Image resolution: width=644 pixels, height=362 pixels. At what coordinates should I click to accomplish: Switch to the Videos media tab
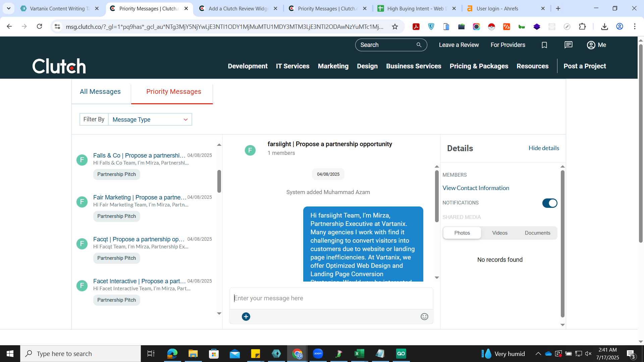tap(500, 233)
